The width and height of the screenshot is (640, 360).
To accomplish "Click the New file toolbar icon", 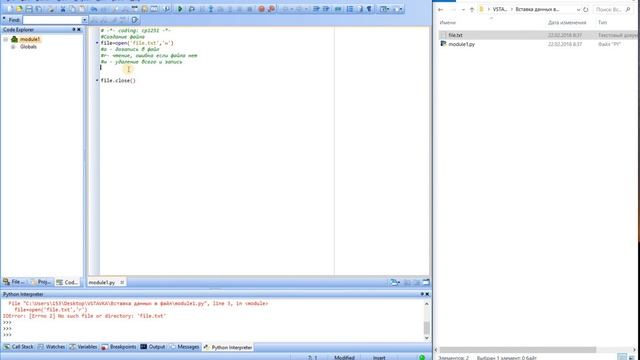I will (9, 9).
